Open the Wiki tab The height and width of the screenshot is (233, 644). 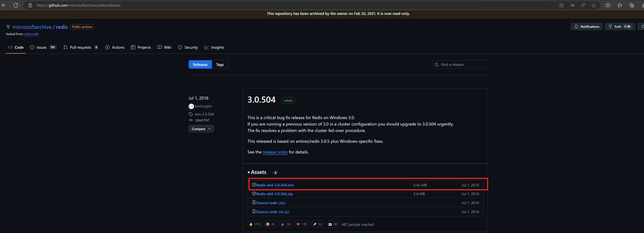click(164, 47)
